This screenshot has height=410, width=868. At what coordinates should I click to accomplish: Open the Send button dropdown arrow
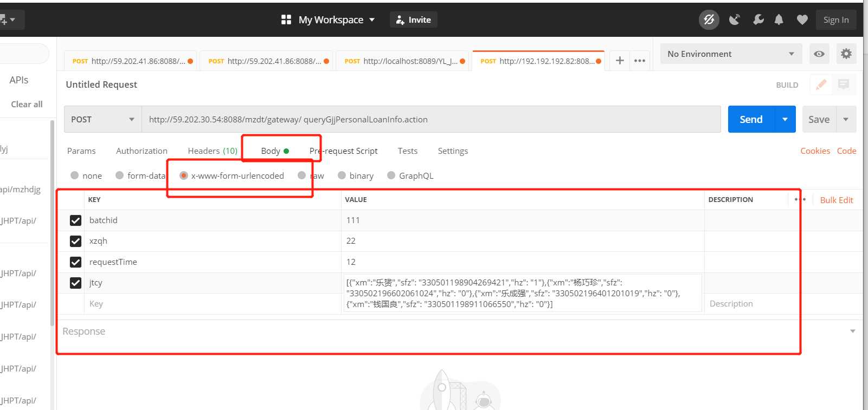pos(785,119)
